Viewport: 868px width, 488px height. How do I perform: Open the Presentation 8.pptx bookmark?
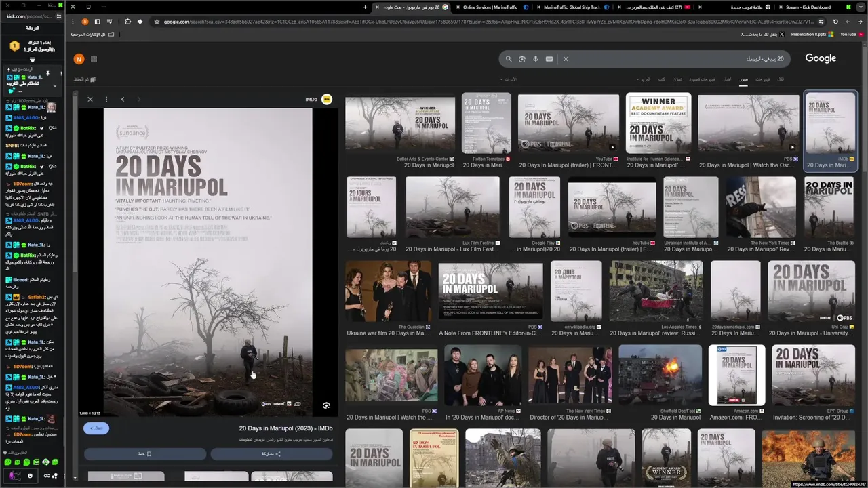(811, 34)
